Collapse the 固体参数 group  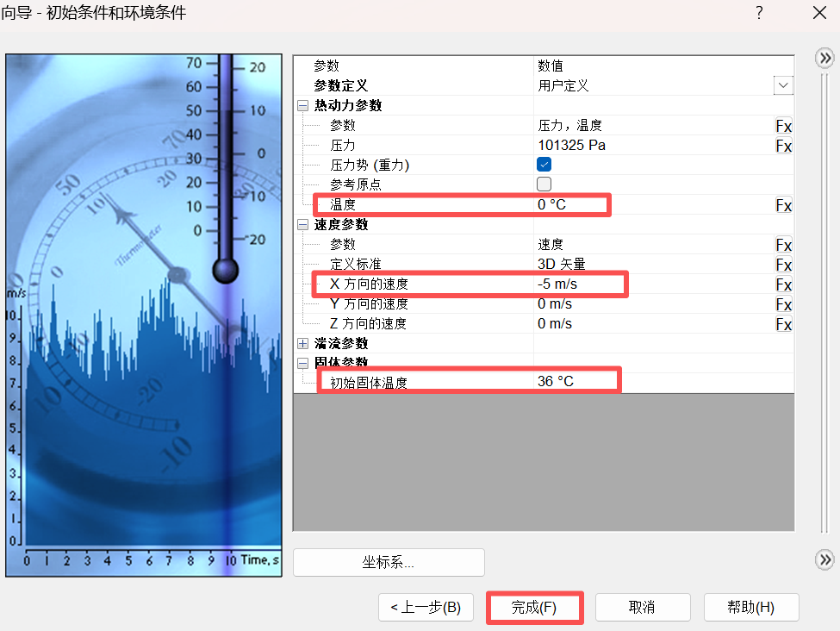302,364
